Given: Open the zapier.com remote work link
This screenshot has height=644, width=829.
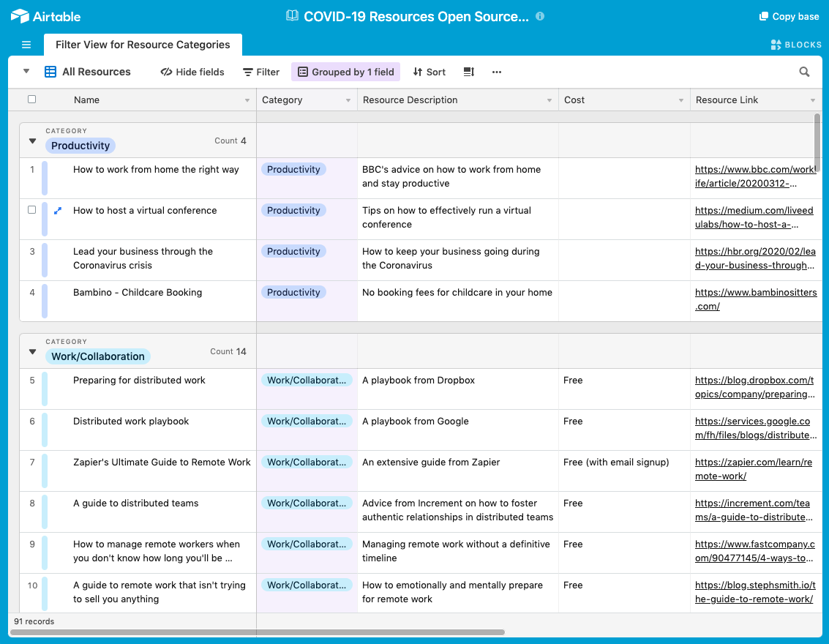Looking at the screenshot, I should click(x=754, y=469).
